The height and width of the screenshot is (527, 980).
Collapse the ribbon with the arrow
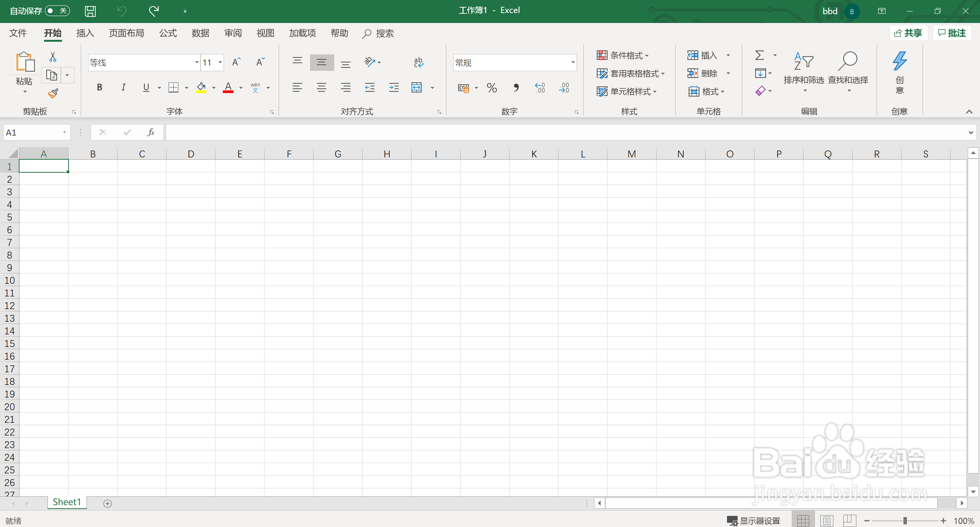tap(969, 111)
